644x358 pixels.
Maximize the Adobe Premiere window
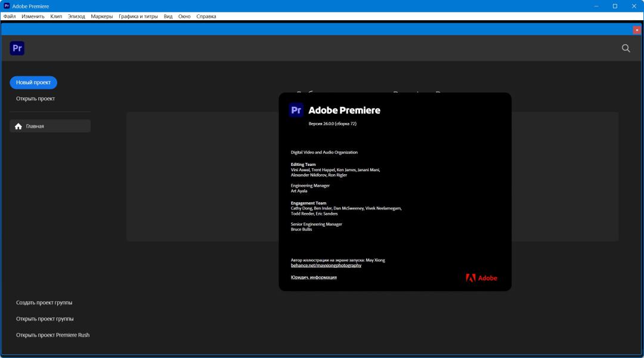tap(615, 6)
